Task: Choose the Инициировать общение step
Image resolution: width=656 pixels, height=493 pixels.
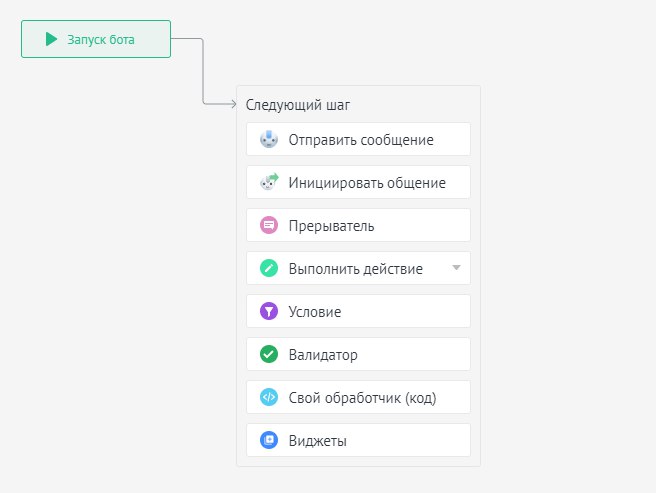Action: click(x=358, y=182)
